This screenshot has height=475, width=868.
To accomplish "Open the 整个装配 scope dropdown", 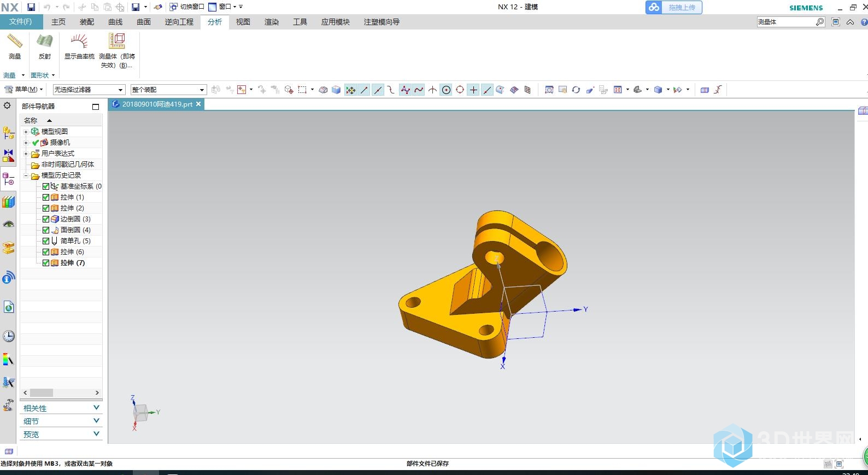I will click(x=168, y=90).
